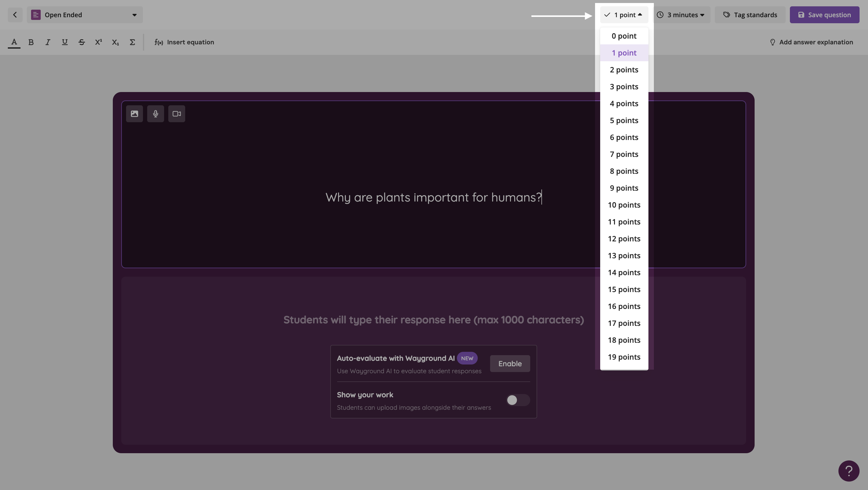This screenshot has height=490, width=868.
Task: Insert a special symbol (sigma icon)
Action: (132, 42)
